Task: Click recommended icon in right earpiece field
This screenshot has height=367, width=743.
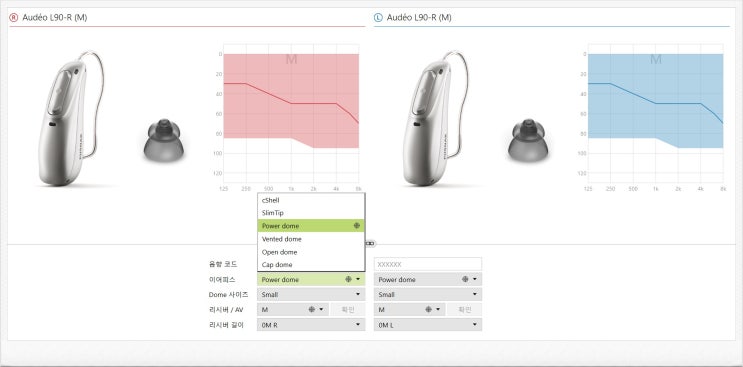Action: pos(348,279)
